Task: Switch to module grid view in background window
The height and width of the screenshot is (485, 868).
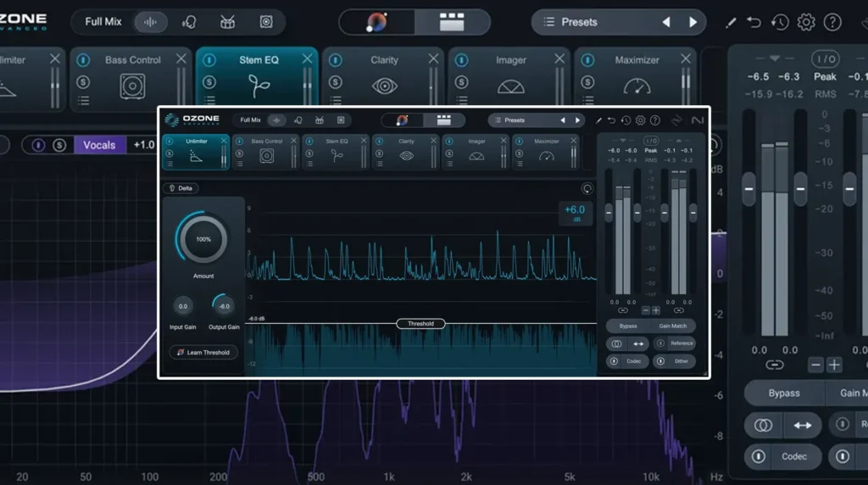Action: click(452, 22)
